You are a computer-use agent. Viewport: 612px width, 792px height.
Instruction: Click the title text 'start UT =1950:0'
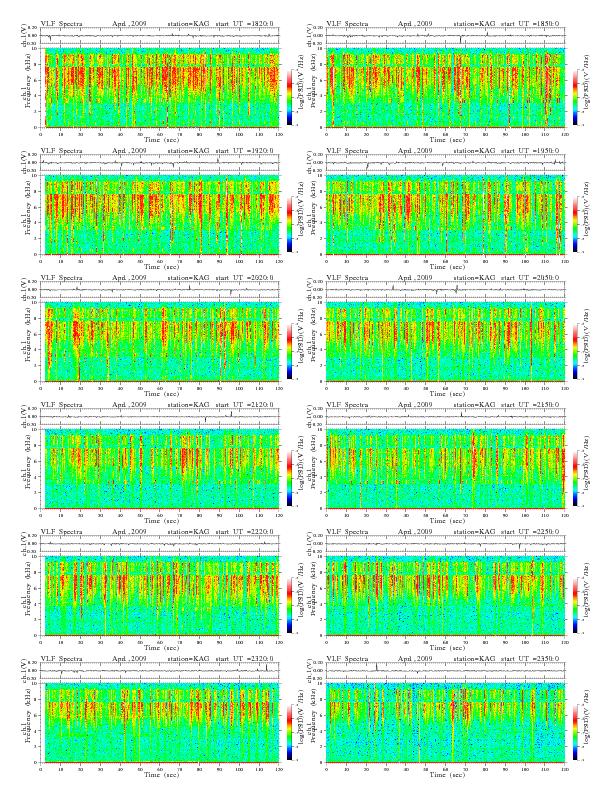click(530, 151)
